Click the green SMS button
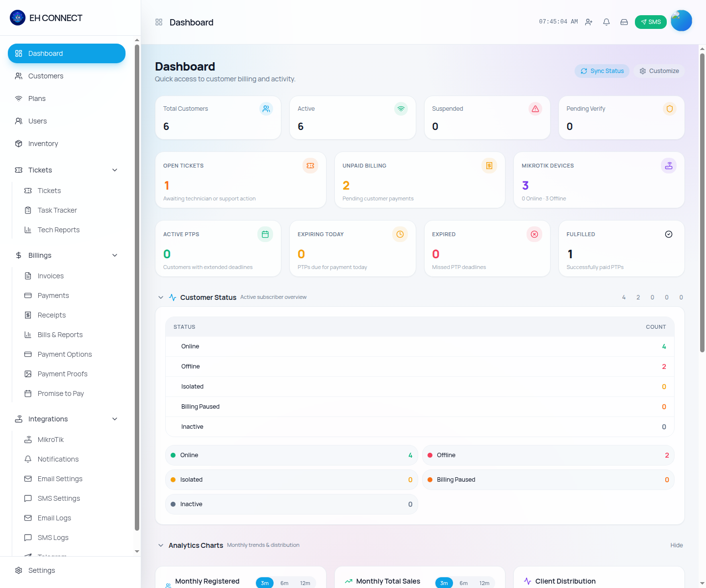The image size is (706, 588). tap(651, 22)
